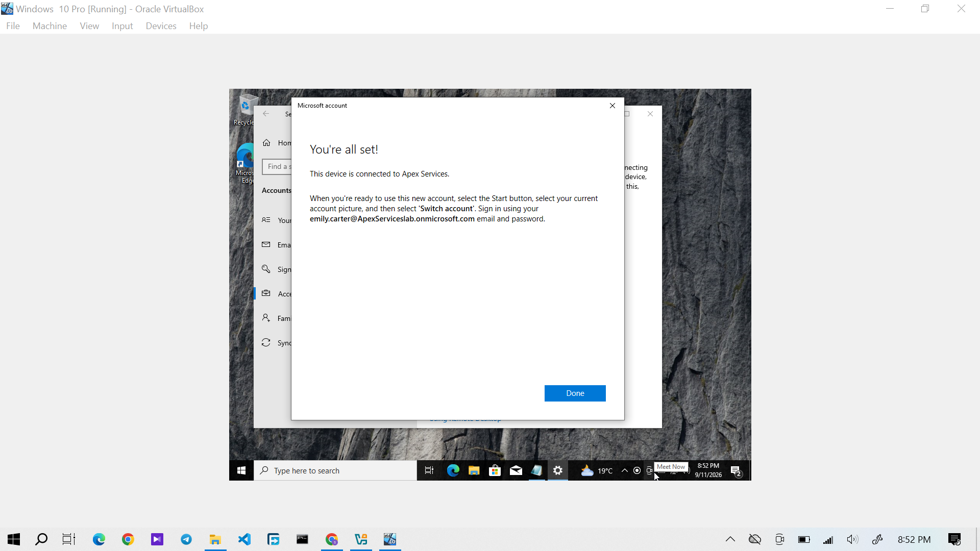This screenshot has width=980, height=551.
Task: Select VirtualBox VM icon in host taskbar
Action: point(390,539)
